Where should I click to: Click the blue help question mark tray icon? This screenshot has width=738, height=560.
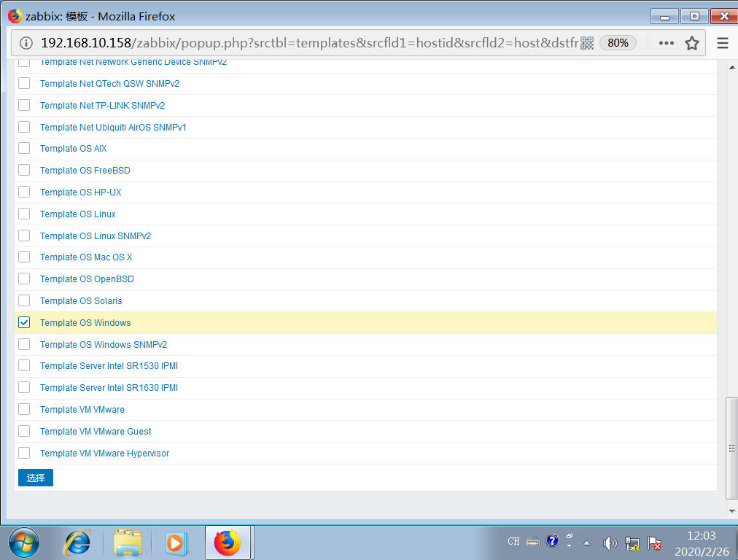pyautogui.click(x=553, y=541)
